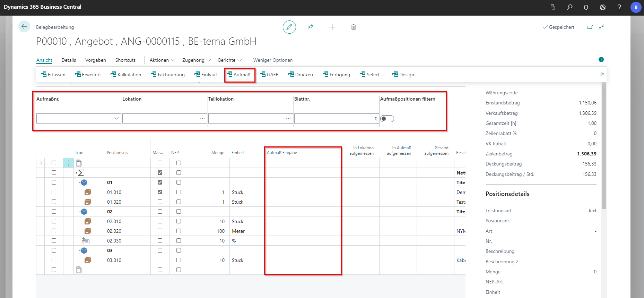Open the Shortcuts menu item
644x298 pixels.
pyautogui.click(x=125, y=60)
